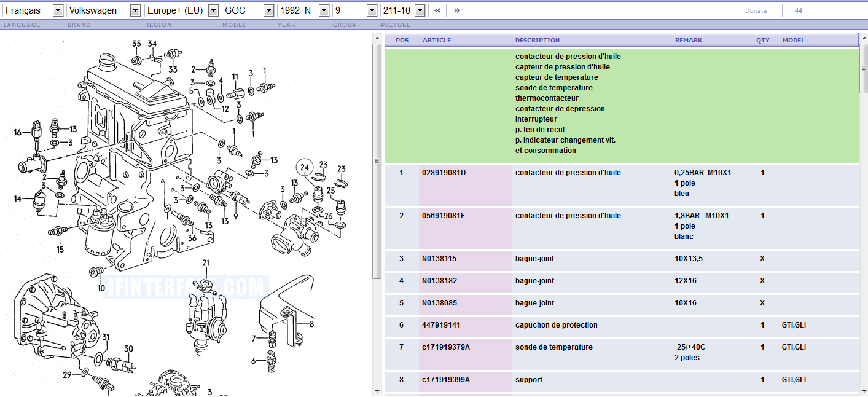Click part number 26 in the diagram

[x=328, y=216]
